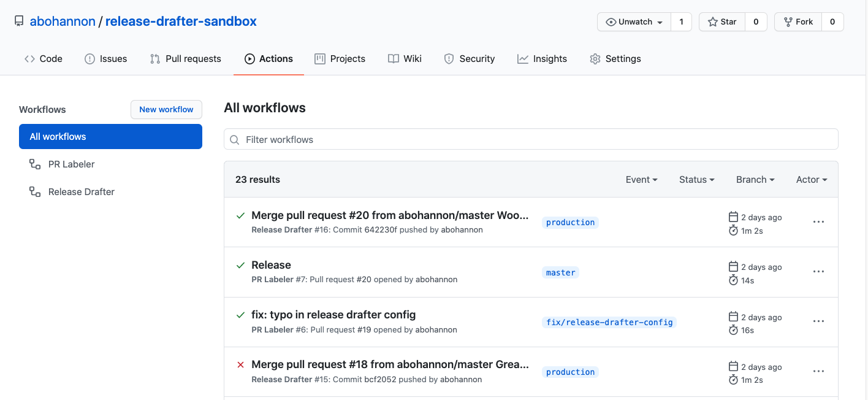Select the Actions tab
This screenshot has height=400, width=868.
click(268, 59)
